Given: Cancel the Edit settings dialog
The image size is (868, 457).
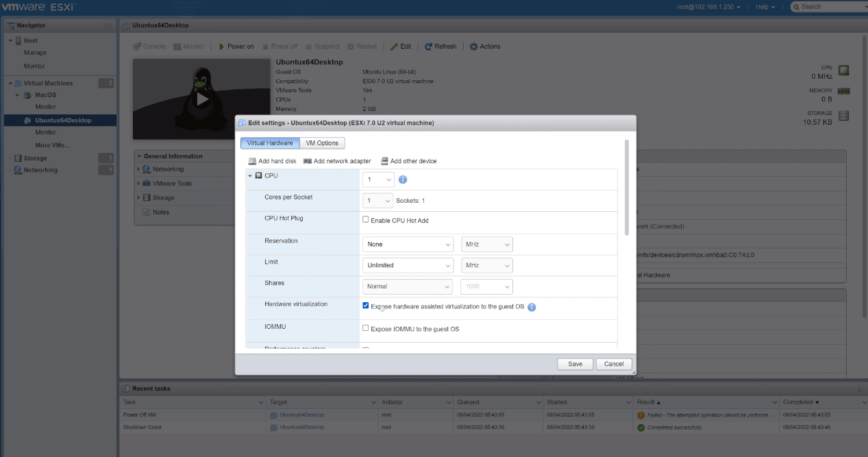Looking at the screenshot, I should (x=614, y=364).
